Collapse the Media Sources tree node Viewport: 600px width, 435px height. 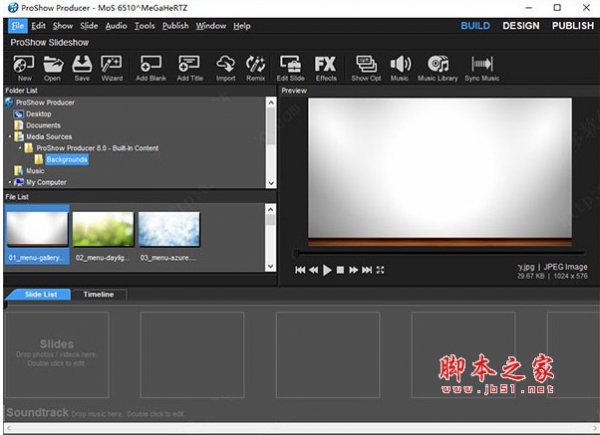(10, 136)
